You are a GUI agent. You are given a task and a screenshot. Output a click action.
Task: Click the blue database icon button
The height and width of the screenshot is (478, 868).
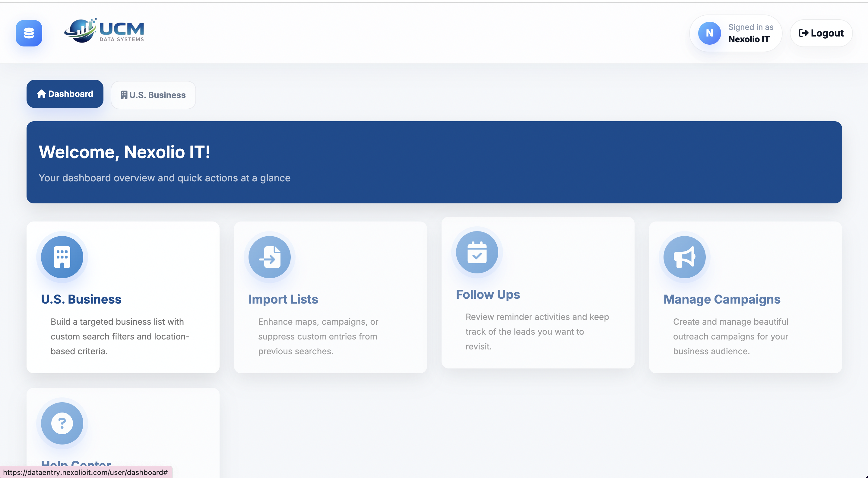[29, 33]
